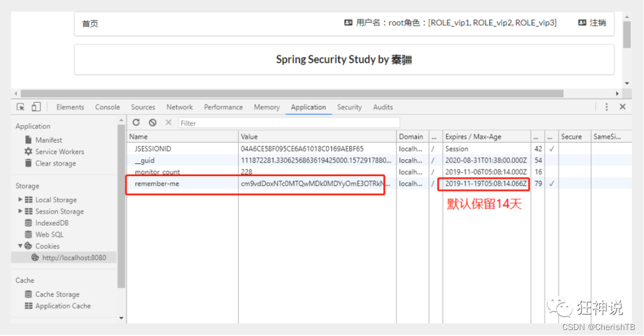Sort by Secure column header
The image size is (644, 336).
(x=575, y=137)
